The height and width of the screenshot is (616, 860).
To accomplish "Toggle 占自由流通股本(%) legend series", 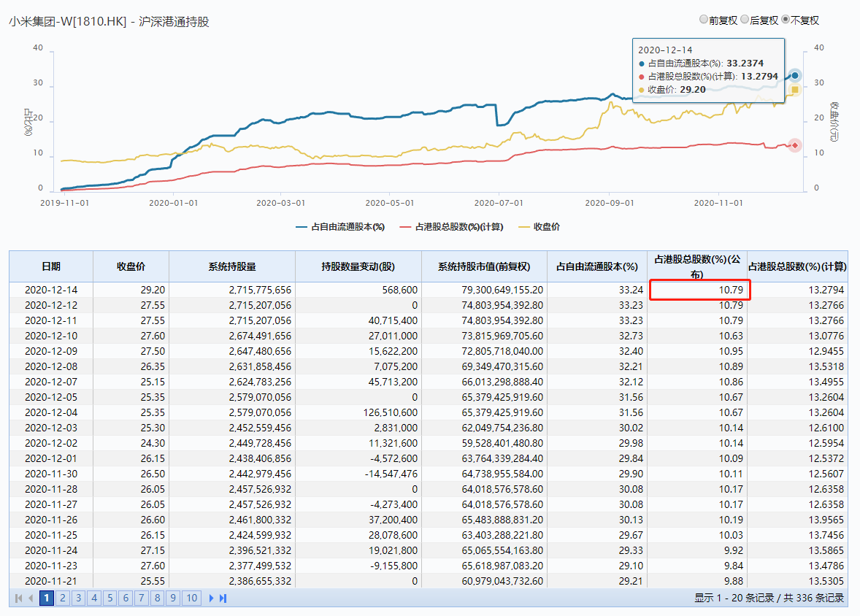I will tap(340, 226).
